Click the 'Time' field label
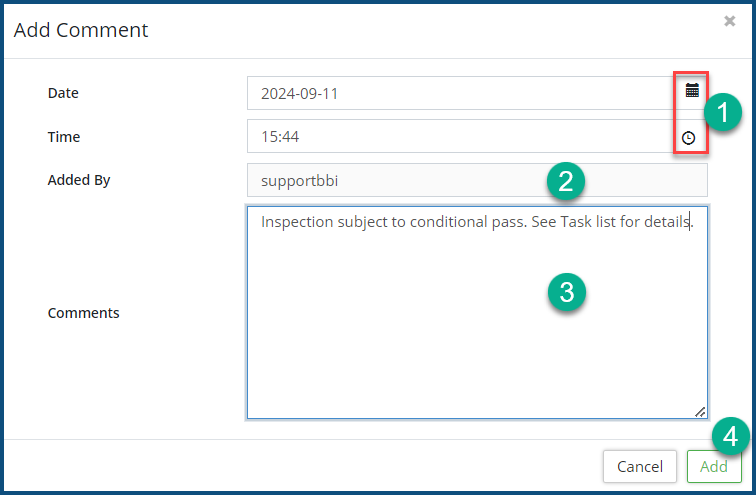Viewport: 756px width, 495px height. [x=64, y=137]
